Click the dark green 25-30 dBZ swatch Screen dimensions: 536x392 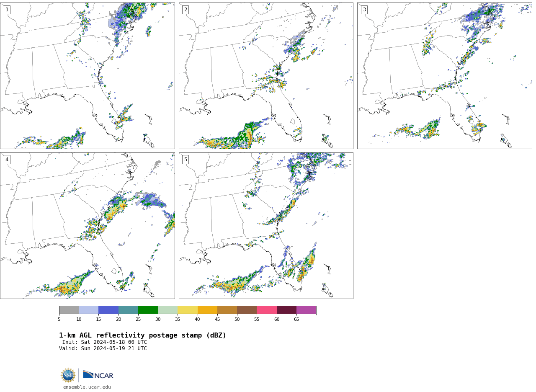pos(148,310)
